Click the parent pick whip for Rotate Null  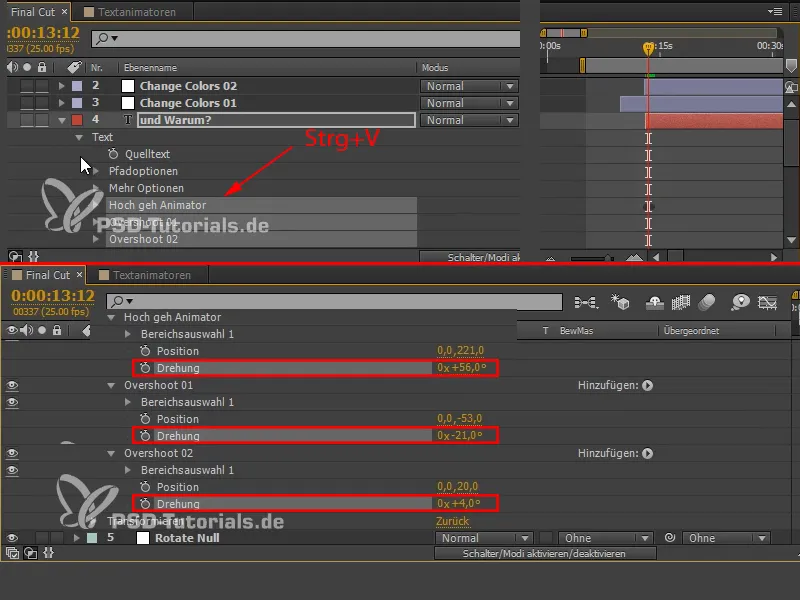pyautogui.click(x=670, y=538)
